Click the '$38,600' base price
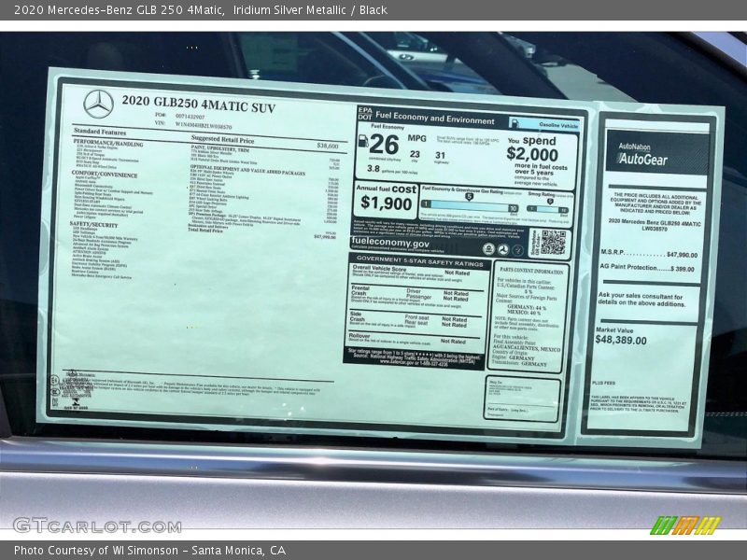 pos(328,146)
